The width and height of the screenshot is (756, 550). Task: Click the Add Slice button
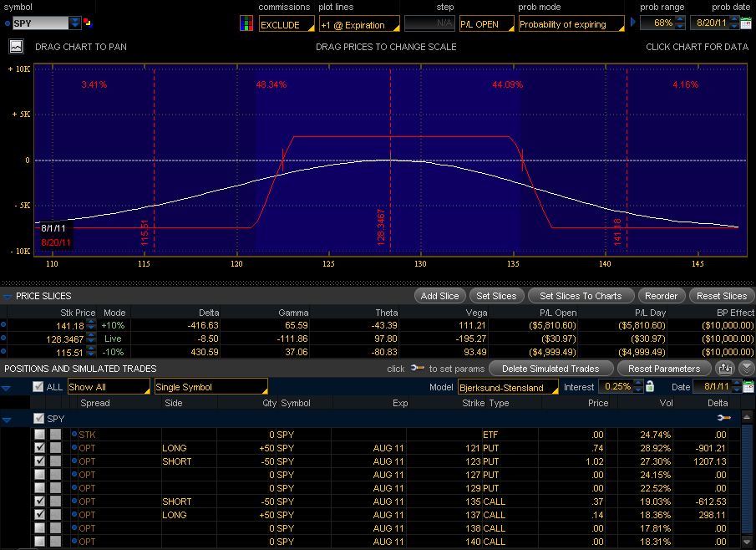pyautogui.click(x=439, y=296)
